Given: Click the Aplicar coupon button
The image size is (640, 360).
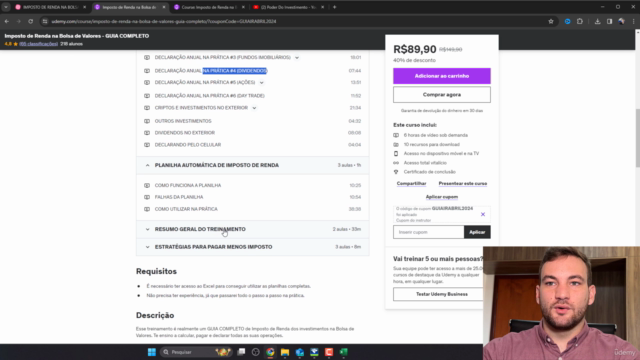Looking at the screenshot, I should [477, 232].
